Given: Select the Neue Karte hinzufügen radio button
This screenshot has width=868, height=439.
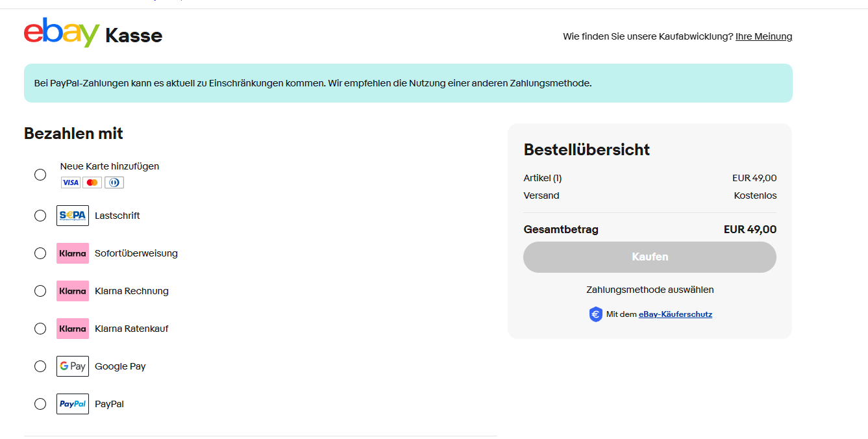Looking at the screenshot, I should [40, 175].
